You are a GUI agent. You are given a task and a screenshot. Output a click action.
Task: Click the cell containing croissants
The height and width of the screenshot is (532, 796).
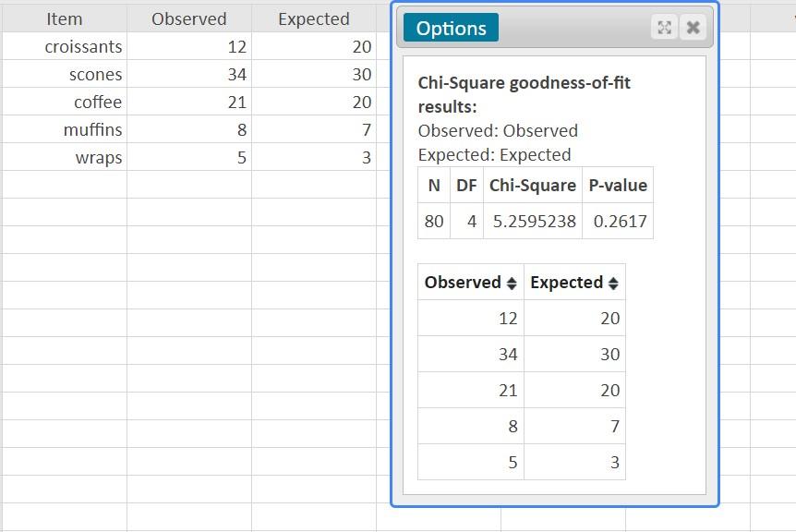pos(81,46)
